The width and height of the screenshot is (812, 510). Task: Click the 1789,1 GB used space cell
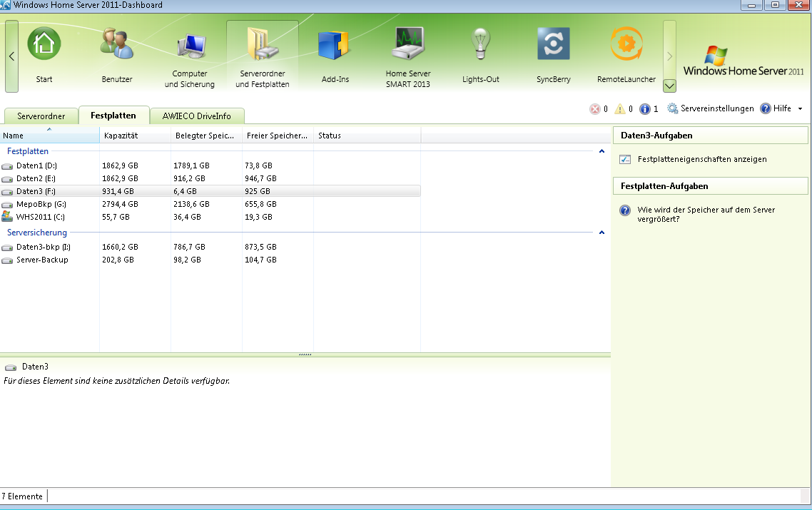[x=192, y=165]
